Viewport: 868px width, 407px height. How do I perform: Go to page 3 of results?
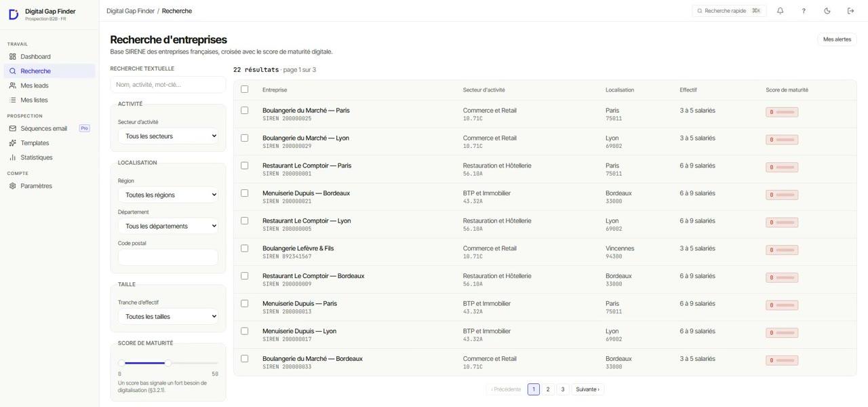point(562,389)
